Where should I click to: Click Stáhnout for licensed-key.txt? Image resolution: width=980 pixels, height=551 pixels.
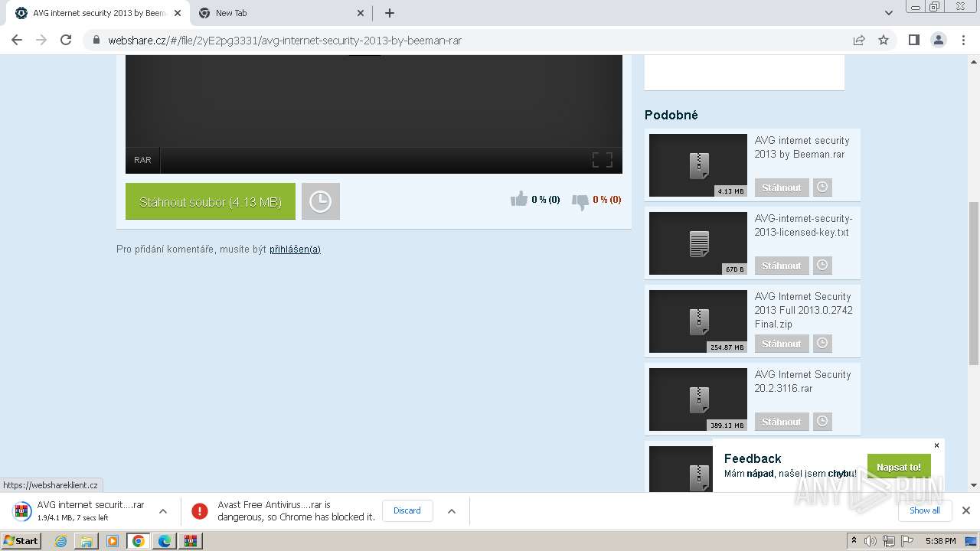(781, 266)
